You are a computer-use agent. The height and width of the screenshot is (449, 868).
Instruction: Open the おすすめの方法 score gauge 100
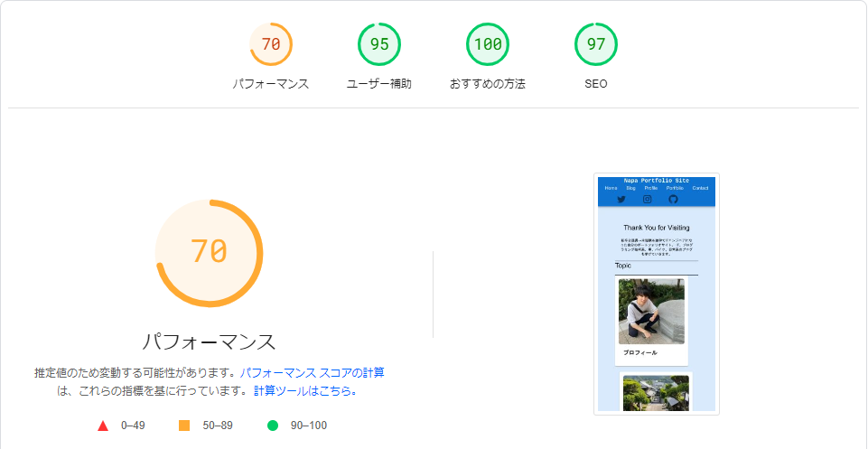(x=488, y=44)
